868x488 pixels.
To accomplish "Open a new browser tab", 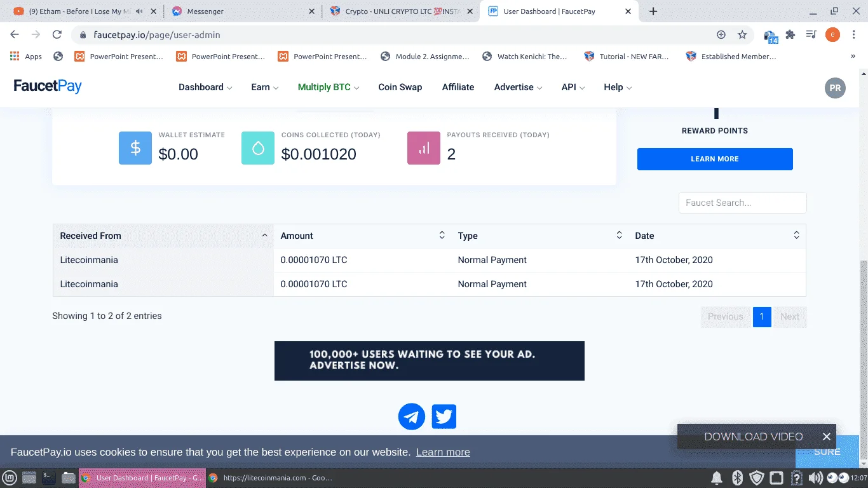I will [x=653, y=11].
